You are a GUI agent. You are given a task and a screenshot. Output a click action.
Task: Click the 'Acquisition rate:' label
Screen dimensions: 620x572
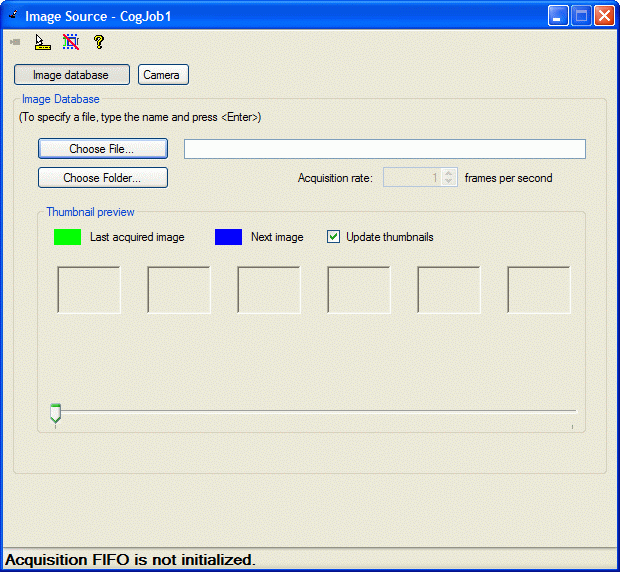[335, 178]
